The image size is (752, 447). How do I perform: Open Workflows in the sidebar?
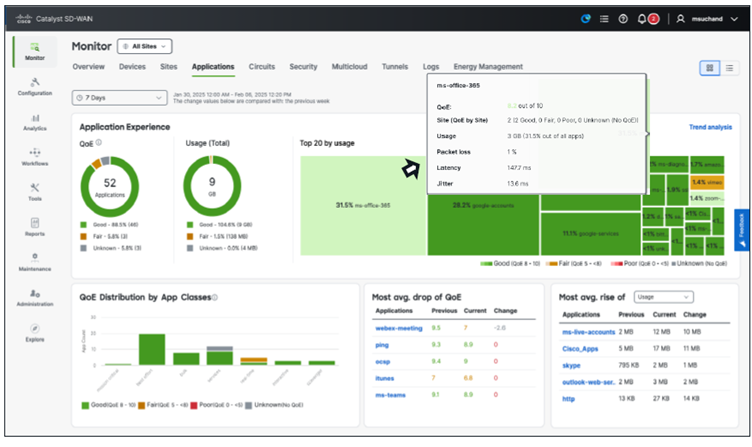coord(35,157)
